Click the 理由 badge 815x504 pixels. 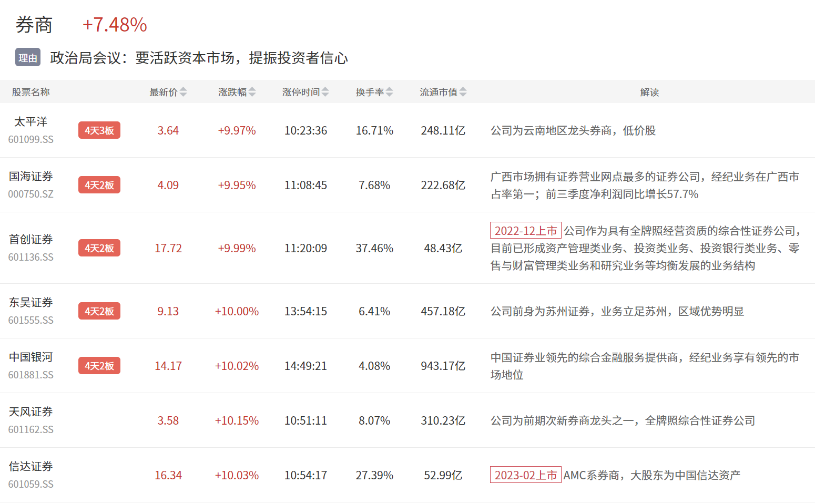pyautogui.click(x=28, y=58)
